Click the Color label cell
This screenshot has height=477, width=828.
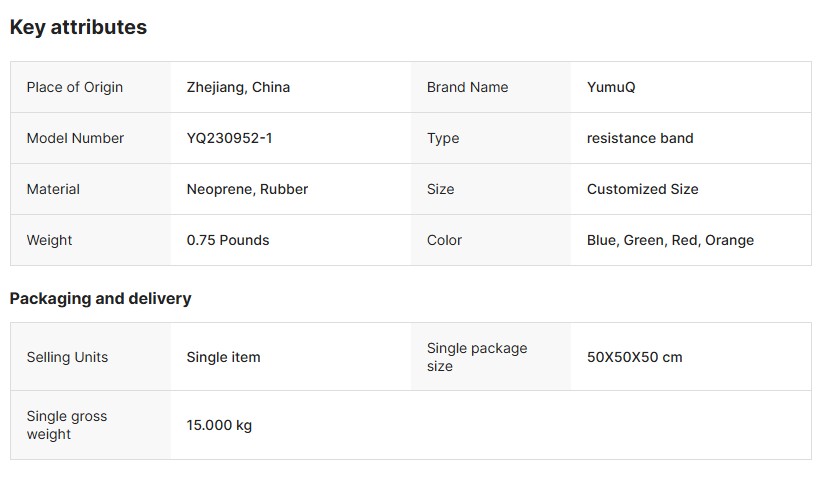(x=444, y=240)
